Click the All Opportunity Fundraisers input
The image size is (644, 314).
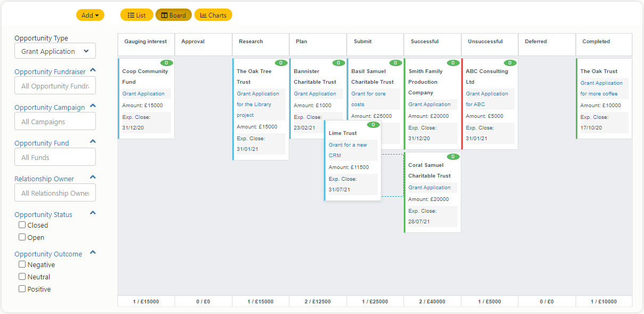(x=55, y=86)
